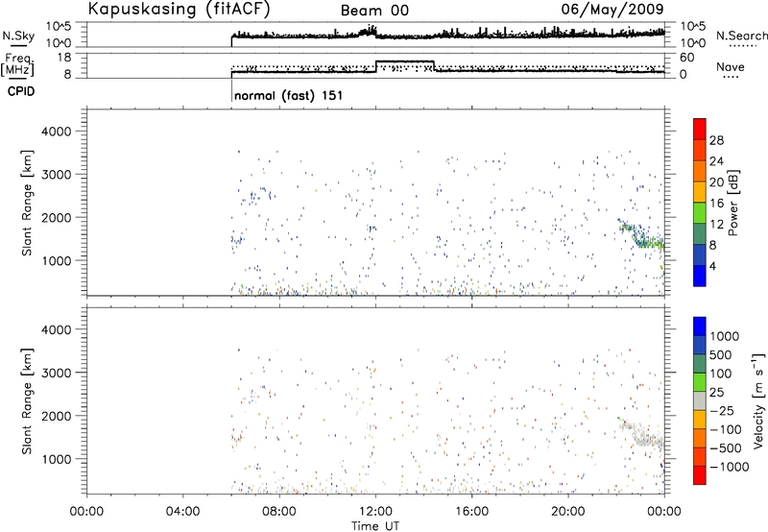Click the "28" Power colorbar tick label
768x532 pixels.
pos(716,140)
